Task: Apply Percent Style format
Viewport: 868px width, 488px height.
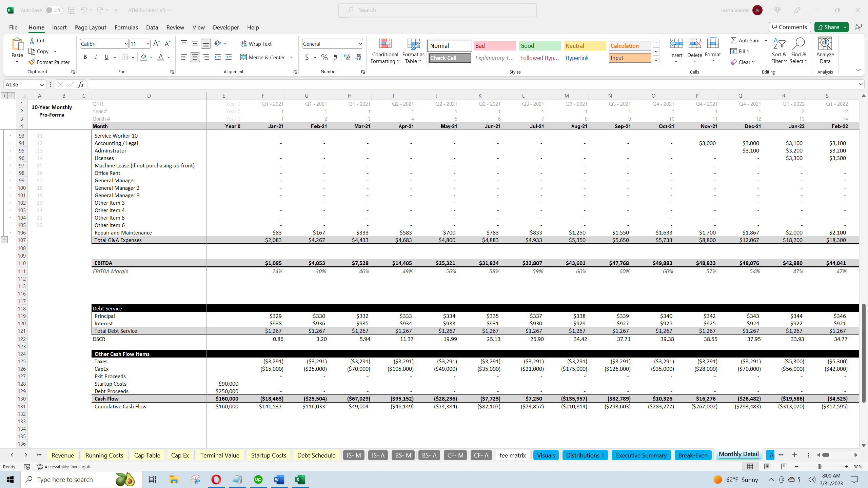Action: 324,57
